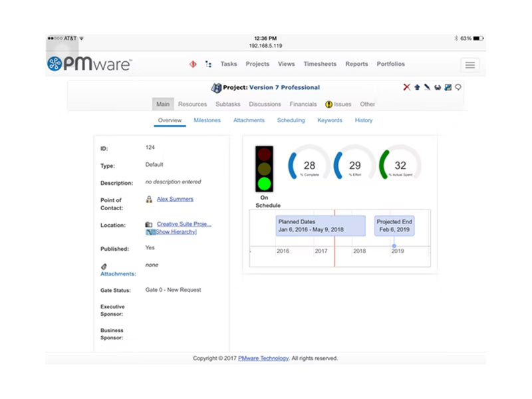Click the PMware logo

90,64
